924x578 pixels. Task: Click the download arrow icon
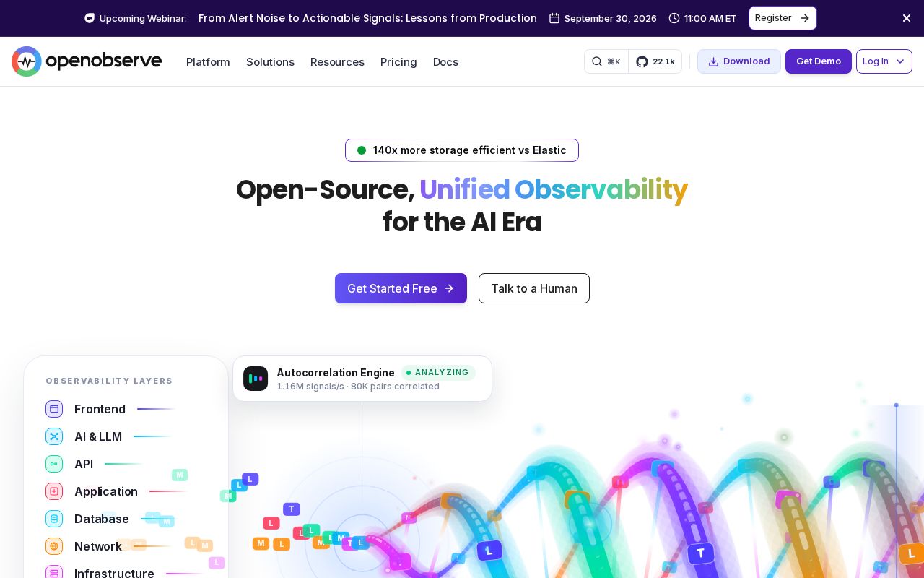coord(713,61)
